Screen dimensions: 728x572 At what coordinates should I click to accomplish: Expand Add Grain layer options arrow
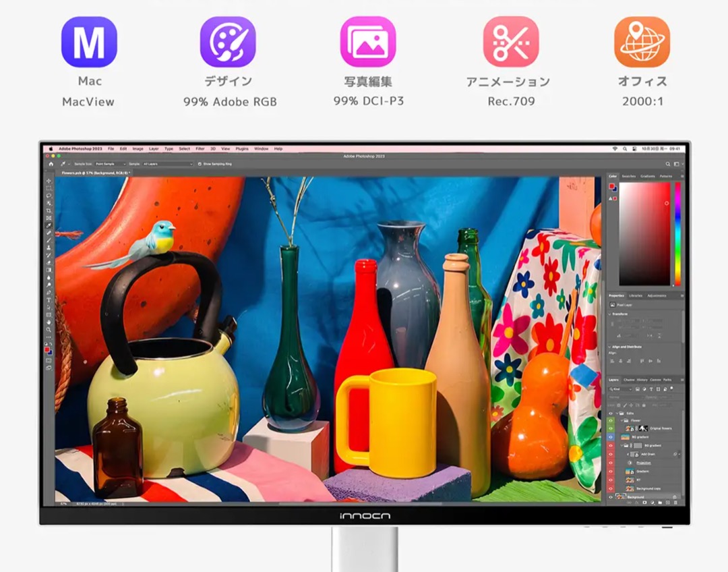(x=679, y=455)
